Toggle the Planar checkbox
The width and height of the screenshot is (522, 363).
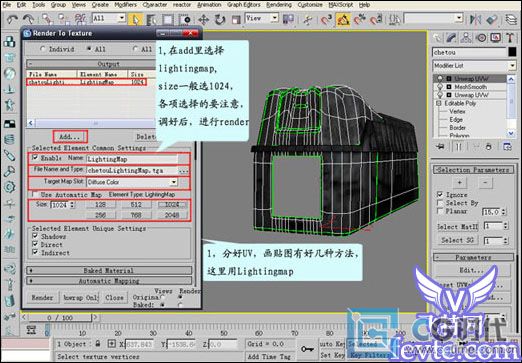440,211
